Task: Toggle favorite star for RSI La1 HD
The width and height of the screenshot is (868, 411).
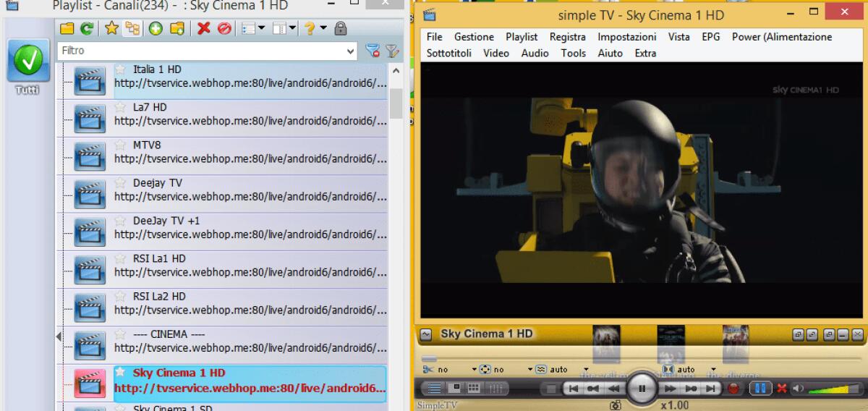Action: pyautogui.click(x=120, y=258)
